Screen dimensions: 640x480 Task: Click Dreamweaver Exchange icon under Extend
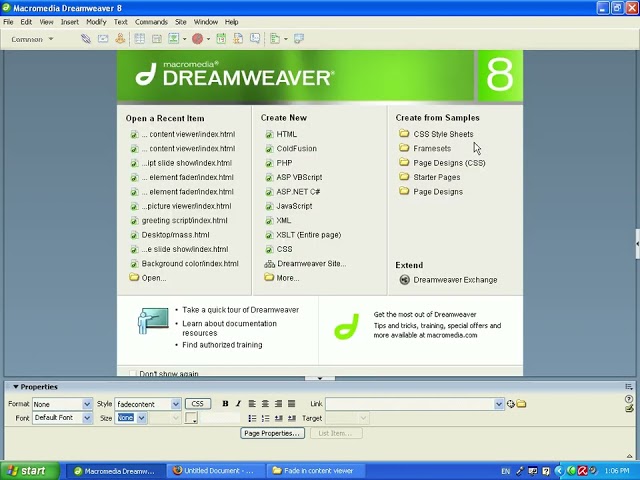pos(404,280)
